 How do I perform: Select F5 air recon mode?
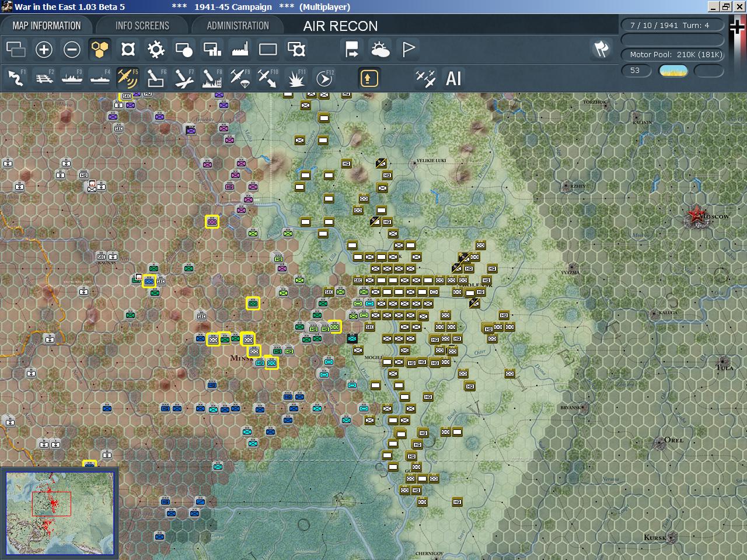128,78
